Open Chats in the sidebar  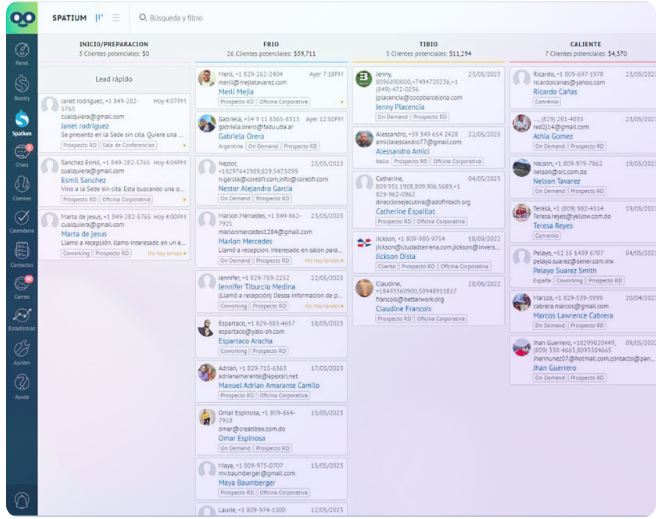point(21,153)
